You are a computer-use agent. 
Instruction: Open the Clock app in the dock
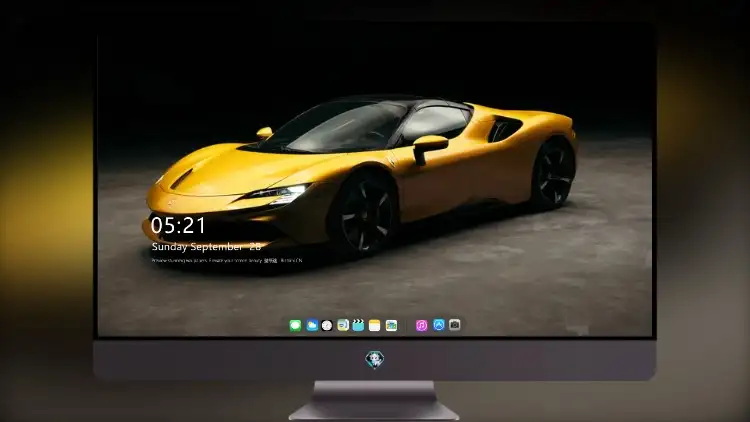[327, 325]
